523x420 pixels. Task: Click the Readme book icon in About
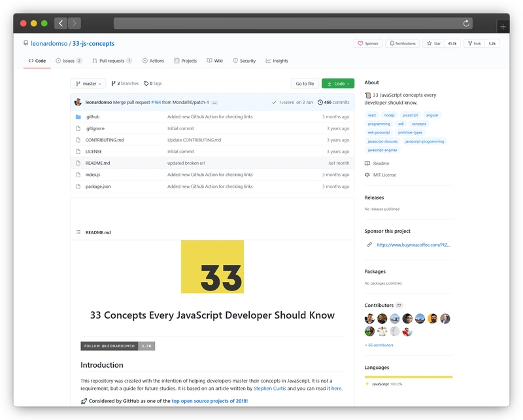pos(367,164)
